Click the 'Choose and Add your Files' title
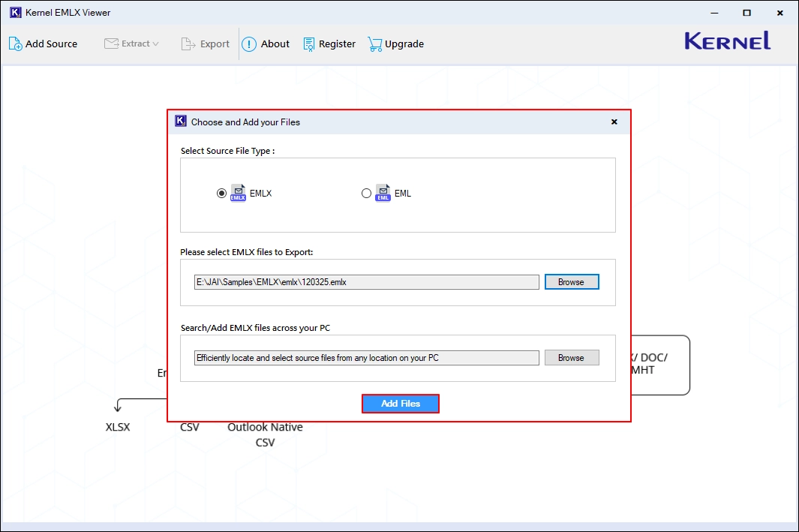799x532 pixels. (245, 122)
